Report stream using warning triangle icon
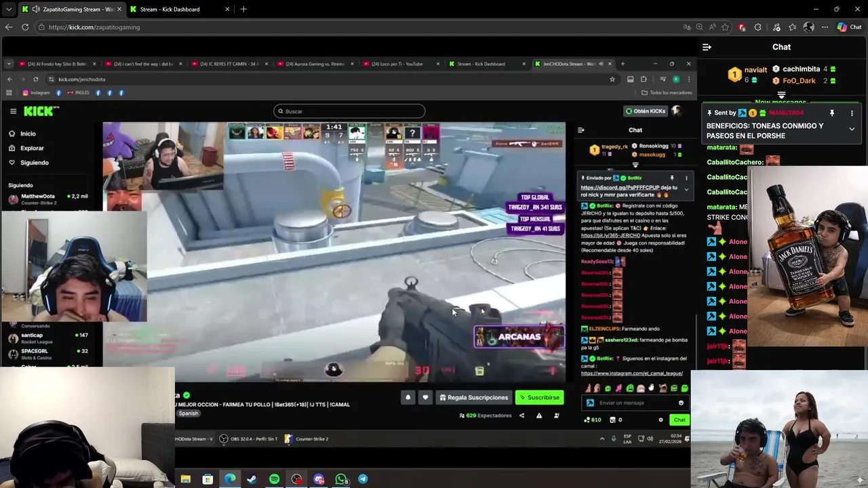Image resolution: width=868 pixels, height=488 pixels. (x=539, y=415)
